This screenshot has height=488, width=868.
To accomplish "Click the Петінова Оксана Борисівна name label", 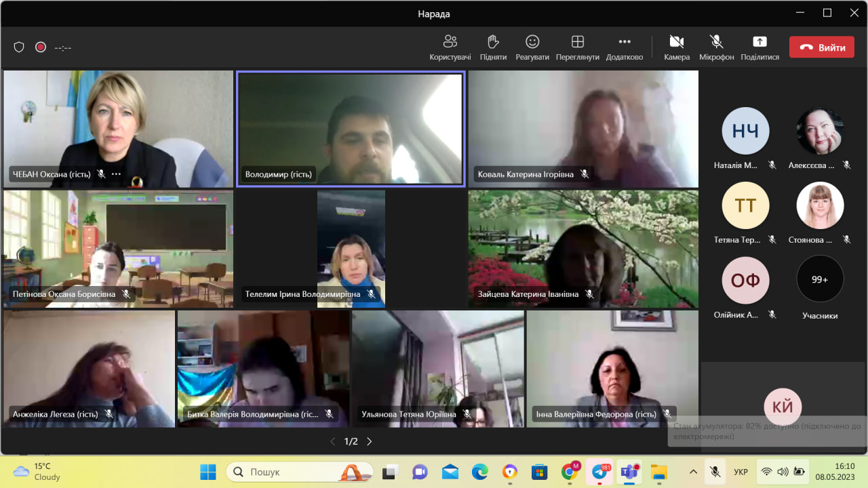I will point(64,294).
